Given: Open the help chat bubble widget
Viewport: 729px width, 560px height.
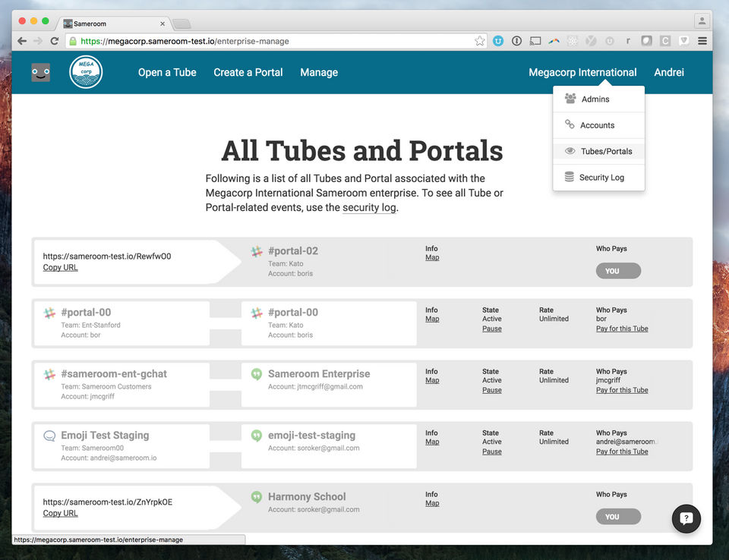Looking at the screenshot, I should (x=686, y=518).
